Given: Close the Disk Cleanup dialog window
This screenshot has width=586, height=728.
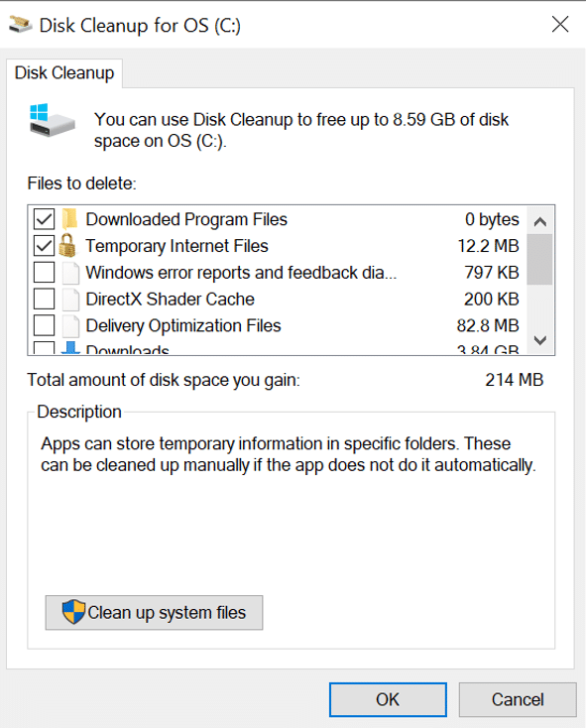Looking at the screenshot, I should coord(560,24).
